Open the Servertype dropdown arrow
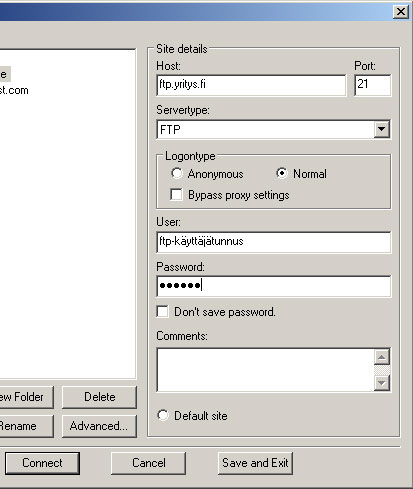 click(x=381, y=129)
